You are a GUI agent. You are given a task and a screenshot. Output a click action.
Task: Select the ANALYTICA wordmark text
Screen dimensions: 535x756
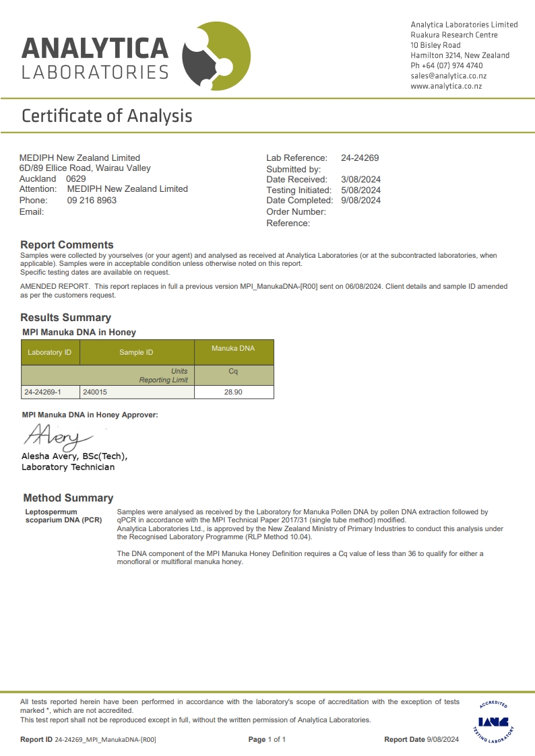[x=95, y=48]
